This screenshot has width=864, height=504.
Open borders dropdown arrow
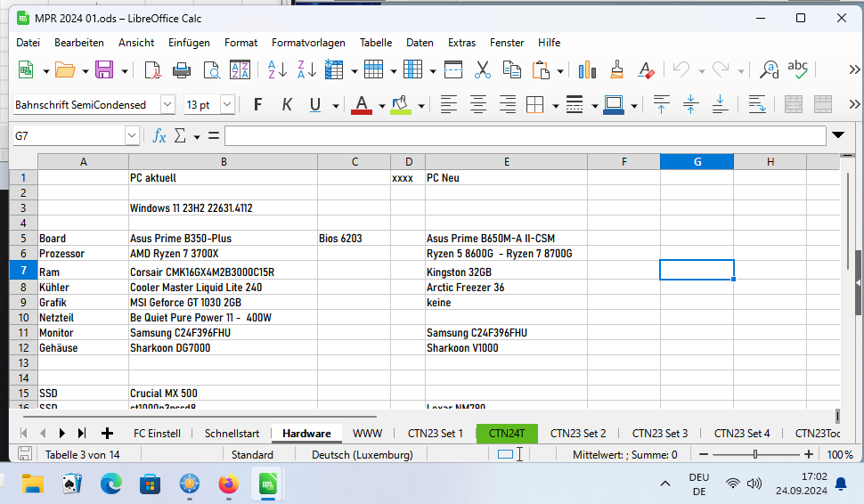pos(556,105)
